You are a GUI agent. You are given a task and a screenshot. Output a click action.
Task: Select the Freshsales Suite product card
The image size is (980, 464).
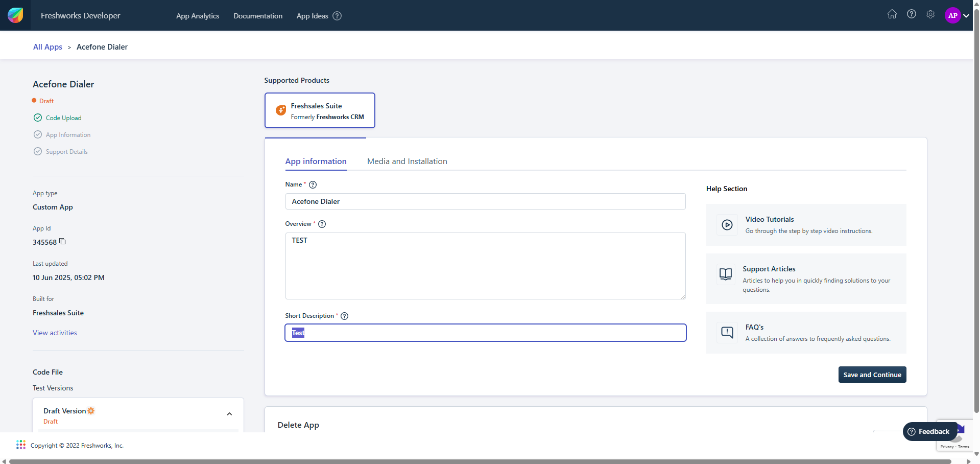[x=320, y=110]
